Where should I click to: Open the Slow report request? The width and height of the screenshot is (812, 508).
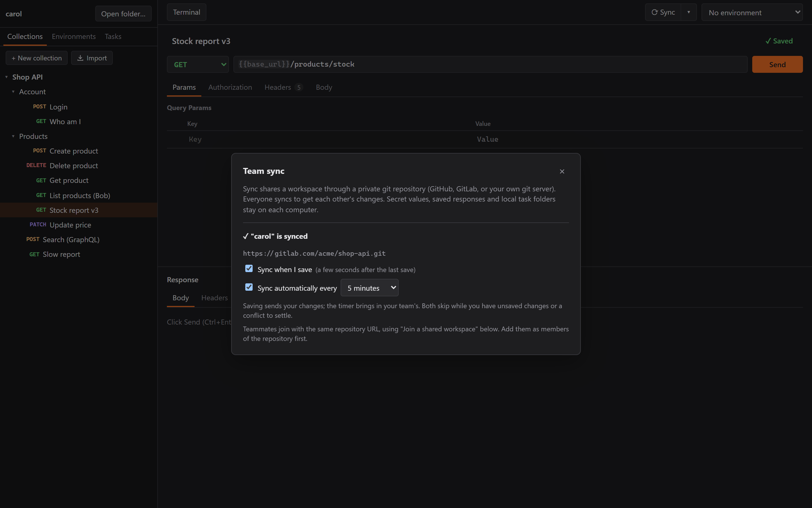point(78,254)
